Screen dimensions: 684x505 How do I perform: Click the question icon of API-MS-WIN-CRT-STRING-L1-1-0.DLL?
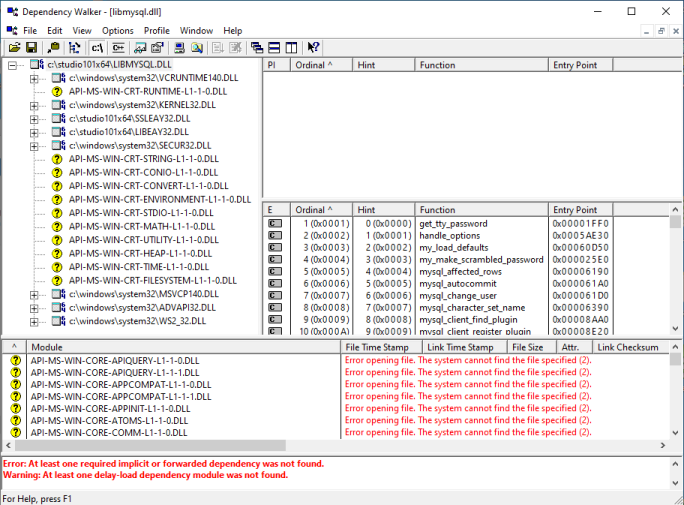point(57,159)
